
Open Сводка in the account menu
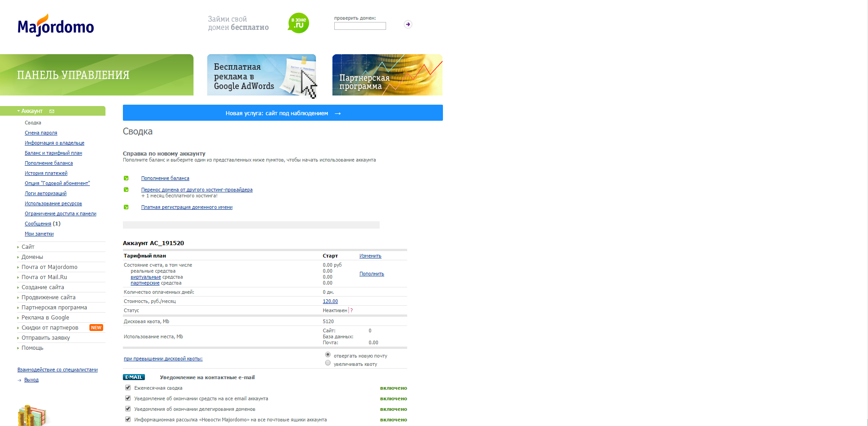click(x=33, y=123)
